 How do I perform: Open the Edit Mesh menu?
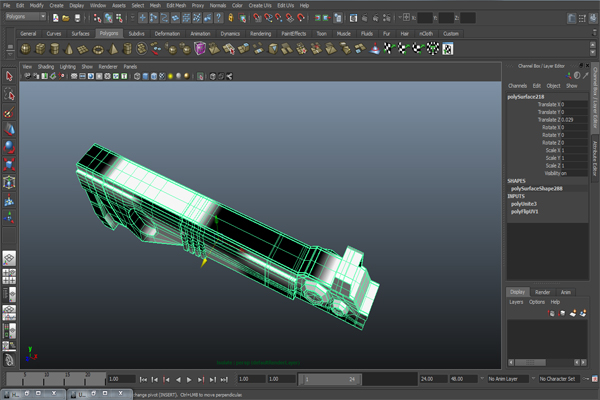tap(176, 5)
